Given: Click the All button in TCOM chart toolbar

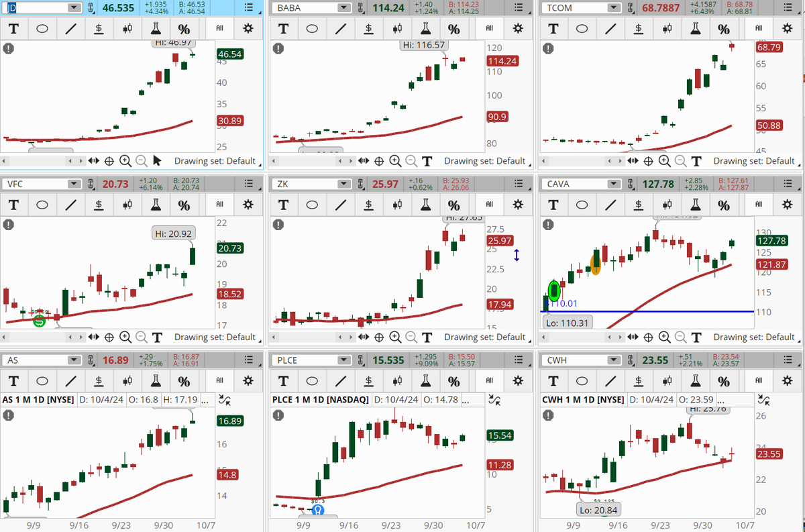Looking at the screenshot, I should [759, 29].
